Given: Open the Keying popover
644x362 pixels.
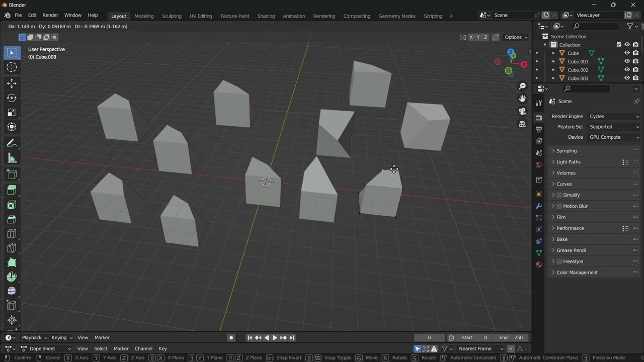Looking at the screenshot, I should pyautogui.click(x=62, y=337).
